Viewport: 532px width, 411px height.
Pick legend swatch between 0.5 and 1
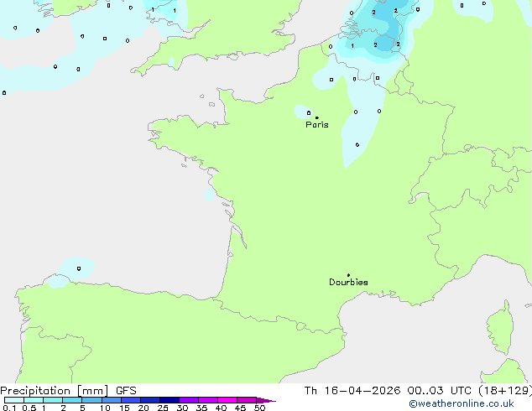[x=34, y=400]
